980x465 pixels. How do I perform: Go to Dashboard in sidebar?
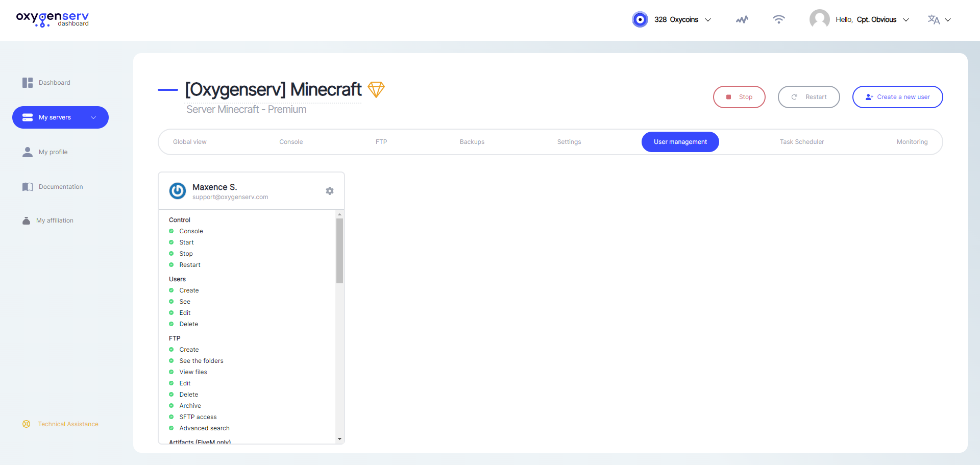[55, 83]
